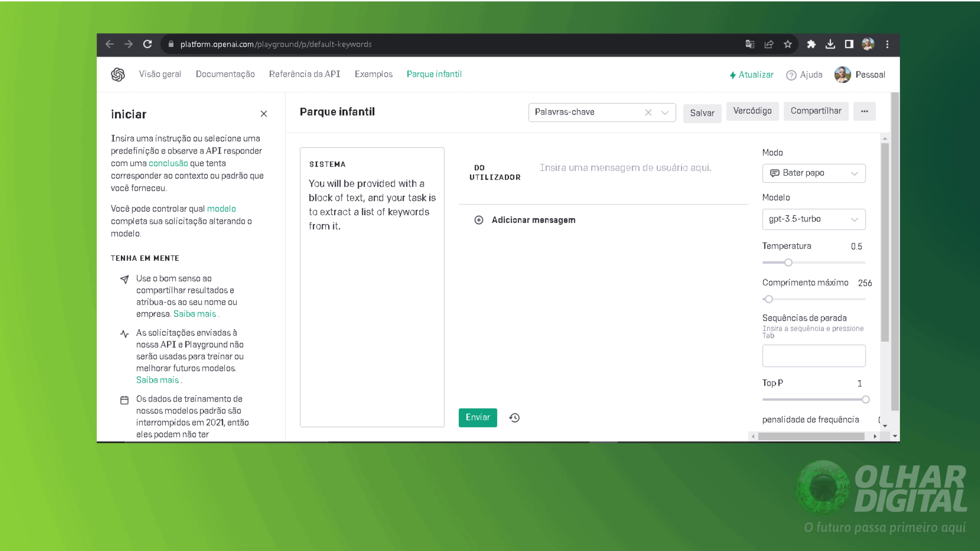This screenshot has width=980, height=551.
Task: Adjust the Top P slider handle
Action: [866, 399]
